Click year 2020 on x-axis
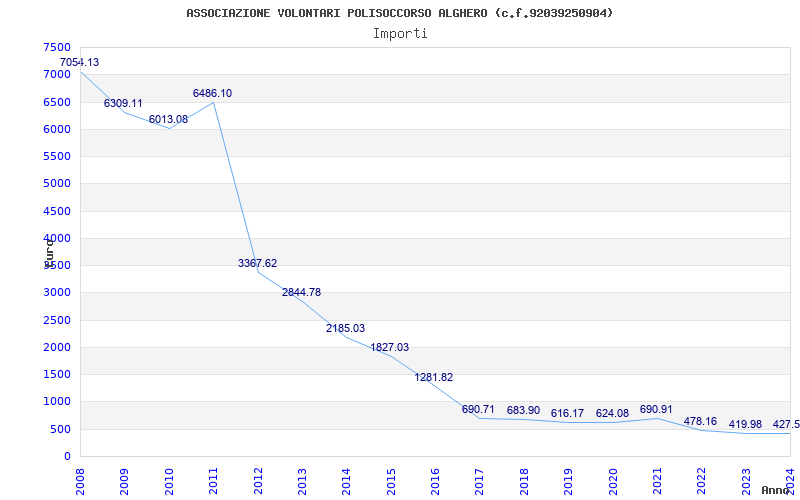Image resolution: width=800 pixels, height=500 pixels. pos(613,481)
